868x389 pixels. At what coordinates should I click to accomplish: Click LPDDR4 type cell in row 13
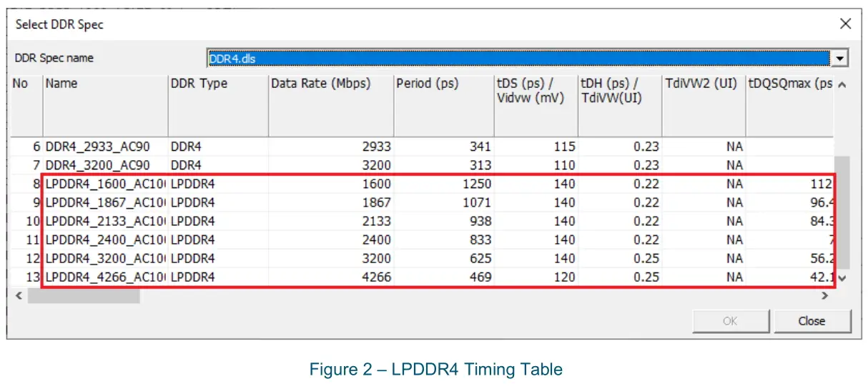218,276
